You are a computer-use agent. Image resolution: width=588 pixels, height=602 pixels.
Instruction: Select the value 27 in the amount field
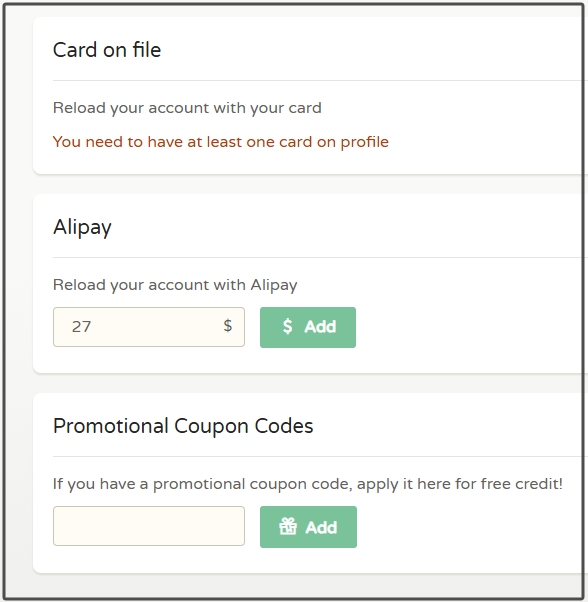(x=81, y=327)
